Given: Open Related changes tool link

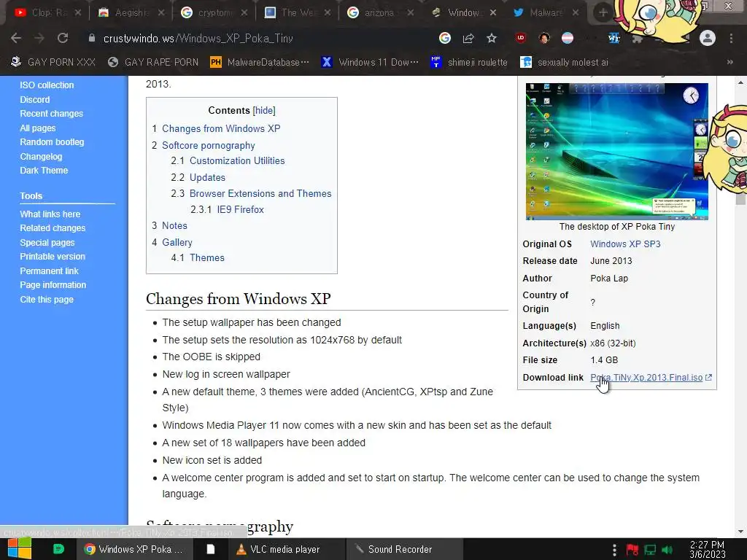Looking at the screenshot, I should [53, 227].
